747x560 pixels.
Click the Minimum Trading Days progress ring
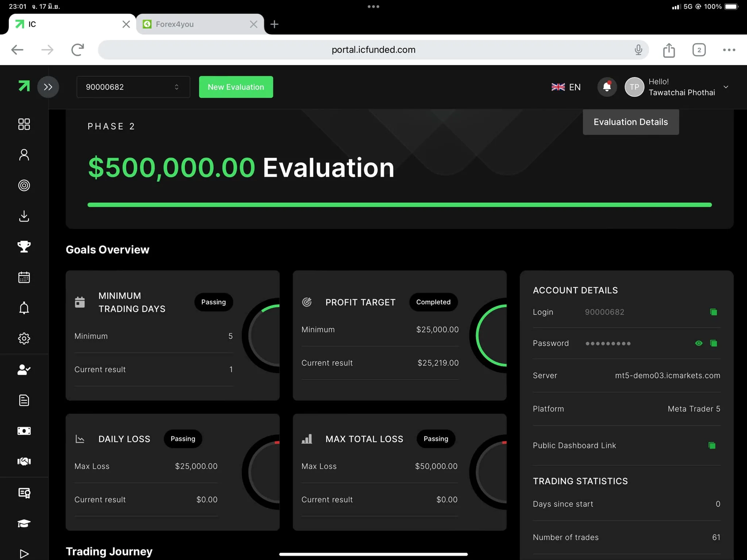point(261,335)
